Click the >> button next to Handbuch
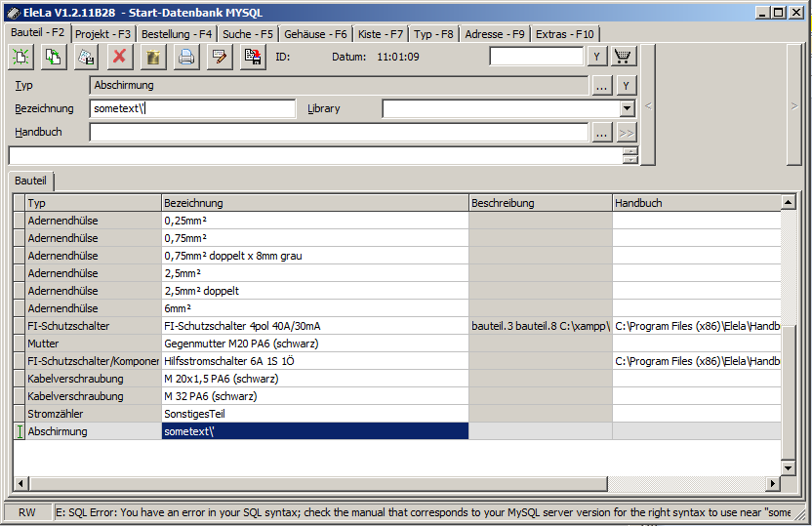Image resolution: width=812 pixels, height=526 pixels. coord(626,133)
